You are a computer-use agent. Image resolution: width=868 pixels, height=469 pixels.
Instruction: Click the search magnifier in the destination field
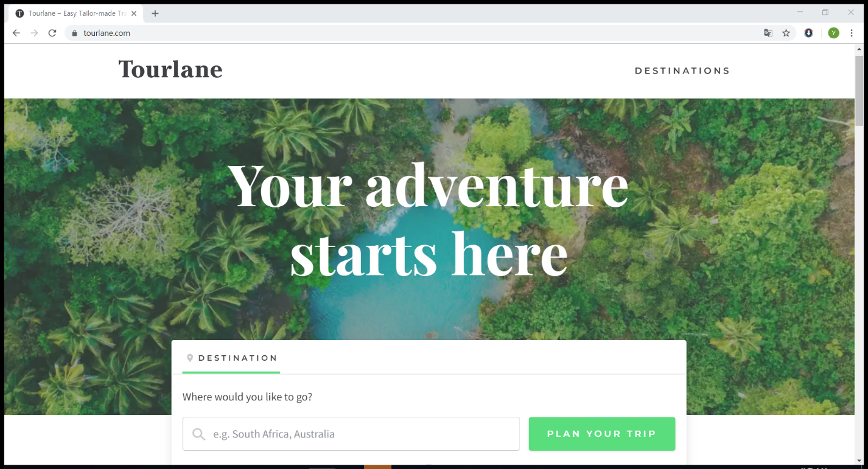click(199, 434)
